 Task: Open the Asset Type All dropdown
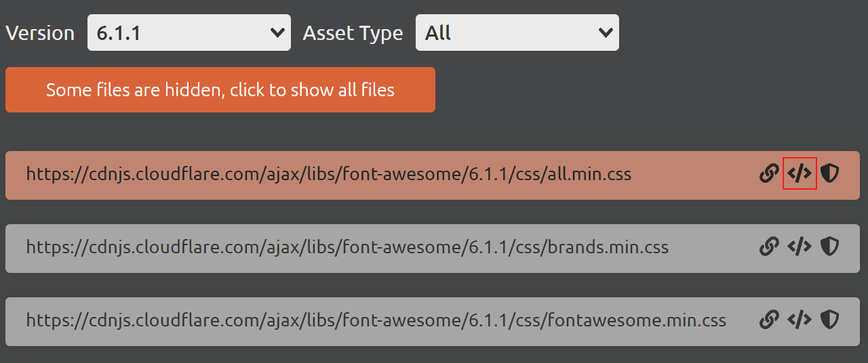517,33
